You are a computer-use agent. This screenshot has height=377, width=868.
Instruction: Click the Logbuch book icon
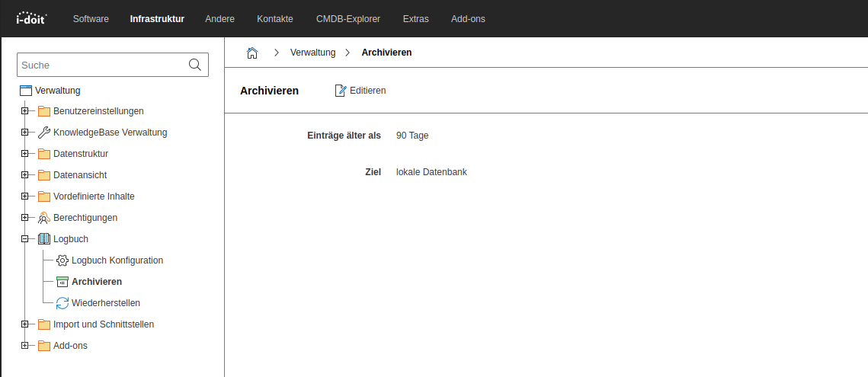coord(44,239)
